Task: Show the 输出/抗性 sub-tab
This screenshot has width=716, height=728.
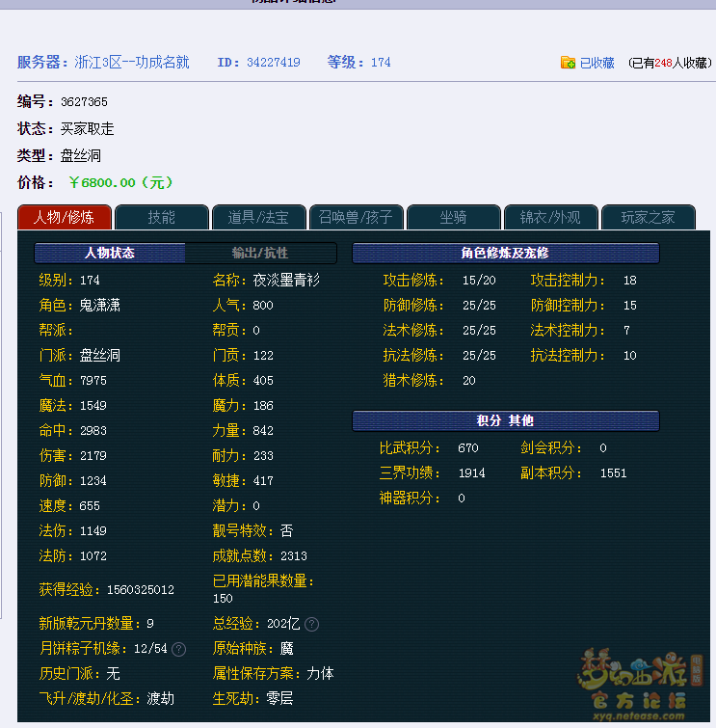Action: [260, 253]
